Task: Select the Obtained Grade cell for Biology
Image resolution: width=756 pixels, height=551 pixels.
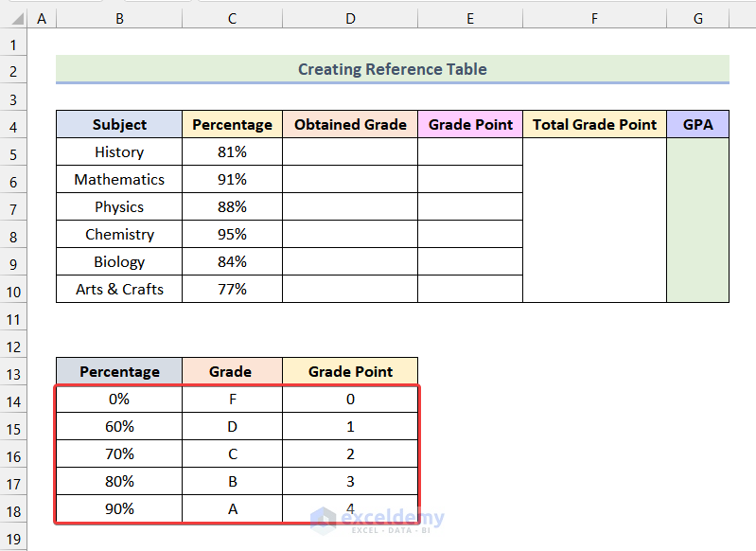Action: (x=350, y=262)
